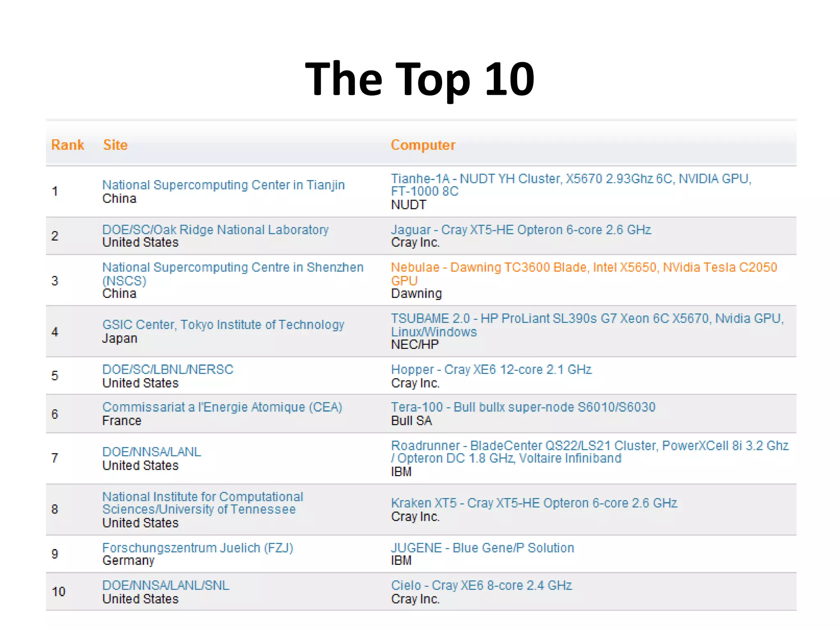Select United States under DOE/NNSA/LANL
This screenshot has height=630, width=840.
pos(141,466)
